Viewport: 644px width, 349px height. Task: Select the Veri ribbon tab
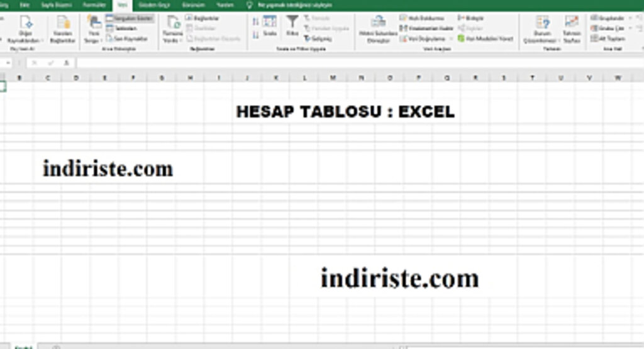(x=123, y=5)
